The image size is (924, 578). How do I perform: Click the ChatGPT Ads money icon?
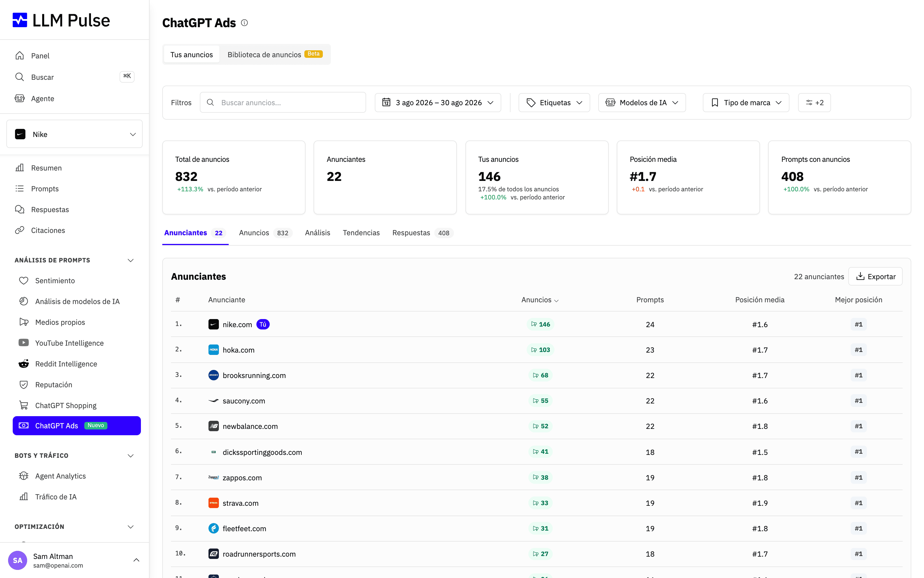(24, 425)
